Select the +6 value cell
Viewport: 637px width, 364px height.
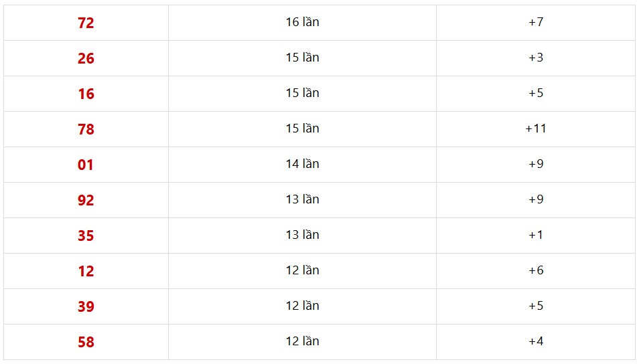point(536,270)
